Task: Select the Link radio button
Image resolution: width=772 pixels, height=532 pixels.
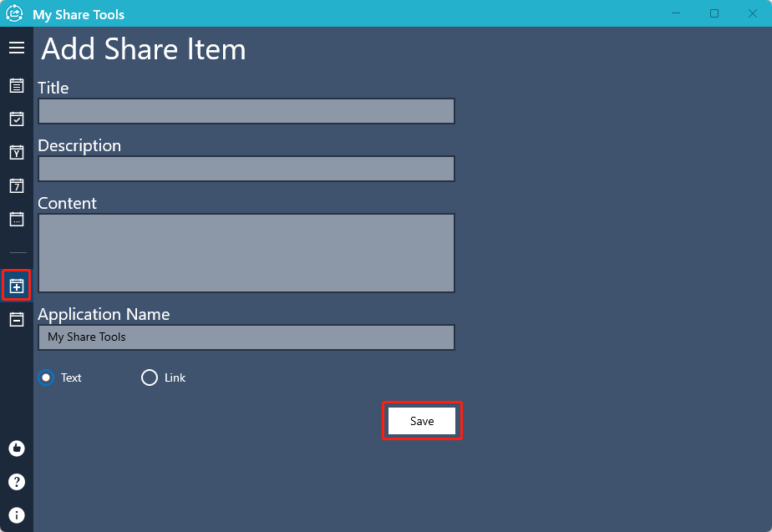Action: click(150, 377)
